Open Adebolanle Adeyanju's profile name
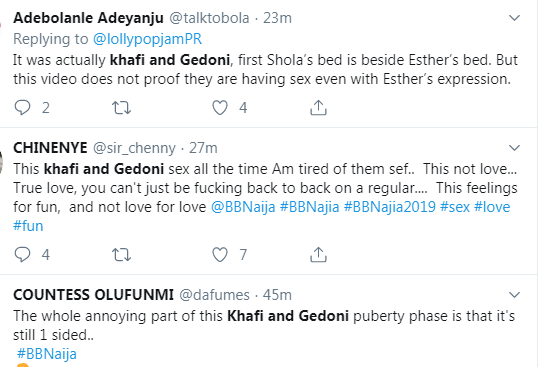This screenshot has width=541, height=367. [x=88, y=18]
